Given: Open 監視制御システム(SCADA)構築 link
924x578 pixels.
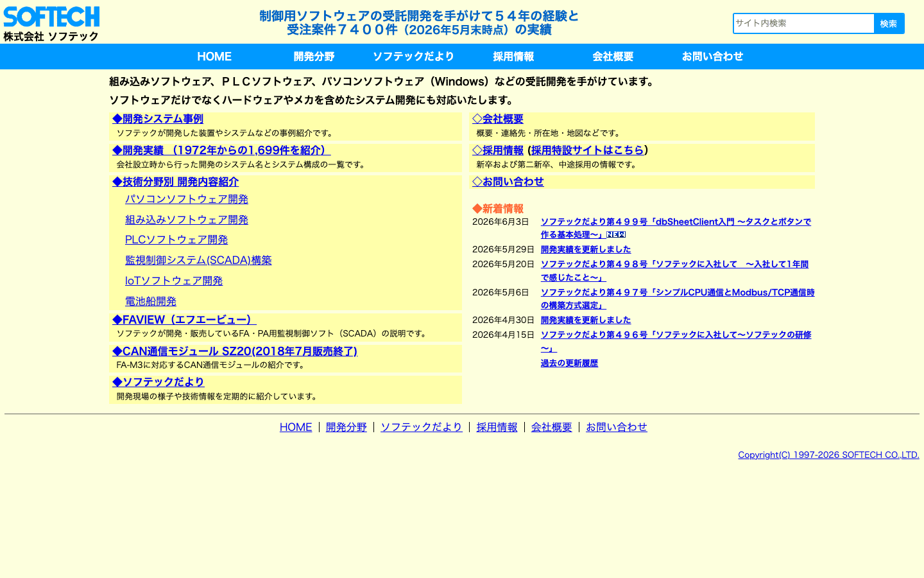Looking at the screenshot, I should [x=198, y=260].
